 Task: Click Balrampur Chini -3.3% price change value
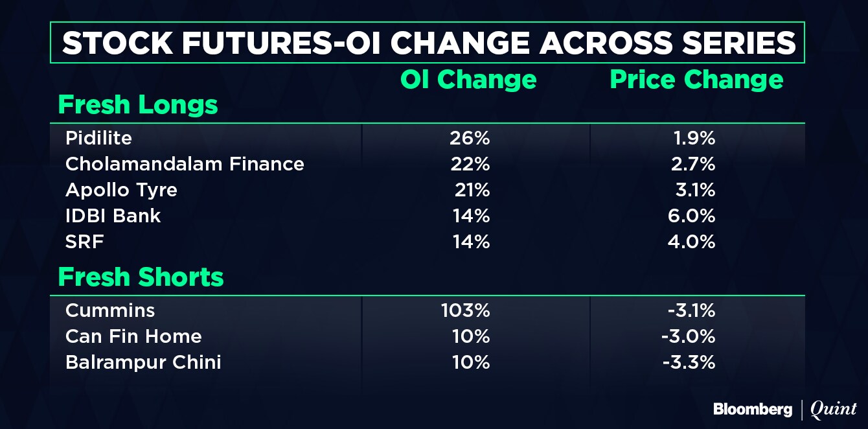click(x=689, y=362)
